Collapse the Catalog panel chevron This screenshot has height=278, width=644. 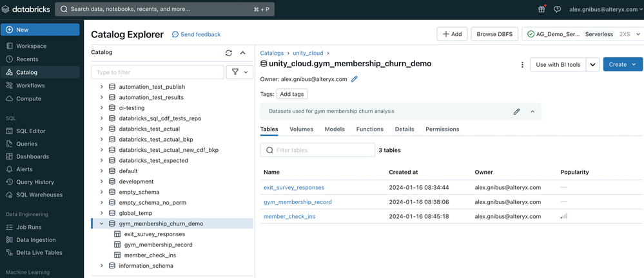(x=243, y=53)
